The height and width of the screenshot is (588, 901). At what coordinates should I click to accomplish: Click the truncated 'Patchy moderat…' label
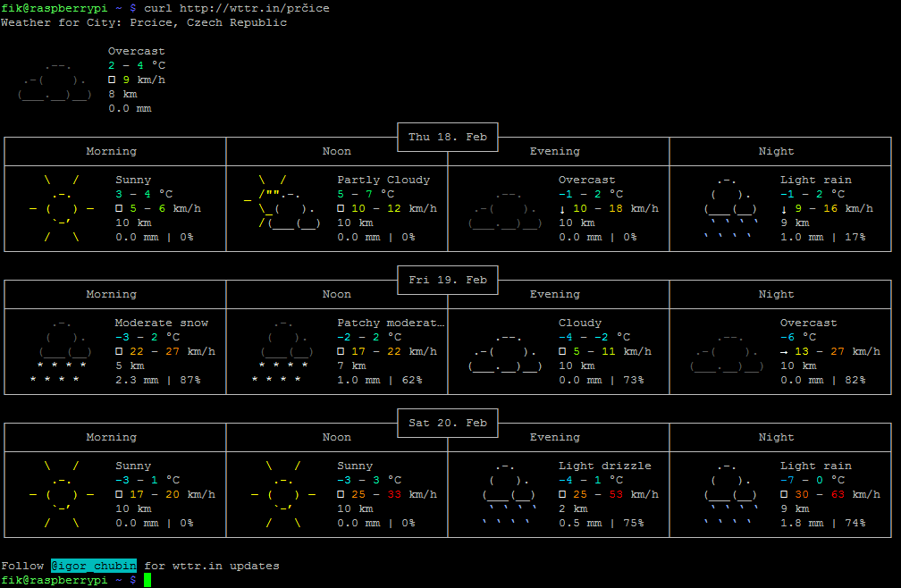tap(391, 323)
